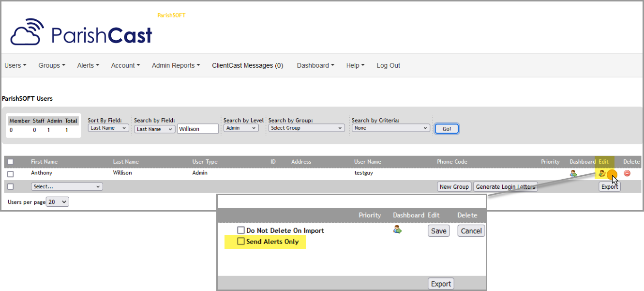644x291 pixels.
Task: Click Save in the edit popup
Action: coord(439,231)
